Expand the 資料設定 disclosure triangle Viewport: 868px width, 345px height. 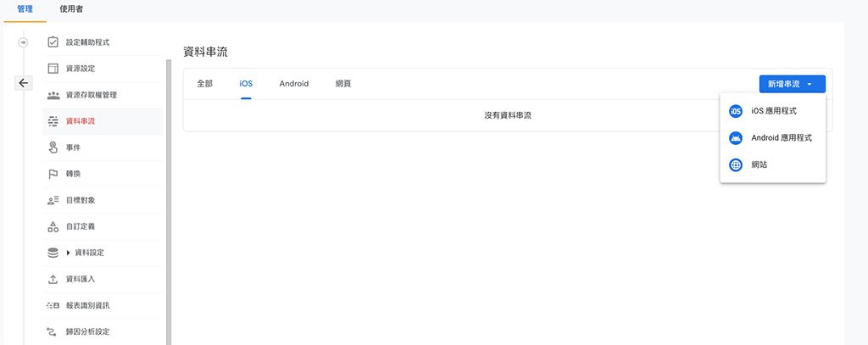pyautogui.click(x=68, y=253)
